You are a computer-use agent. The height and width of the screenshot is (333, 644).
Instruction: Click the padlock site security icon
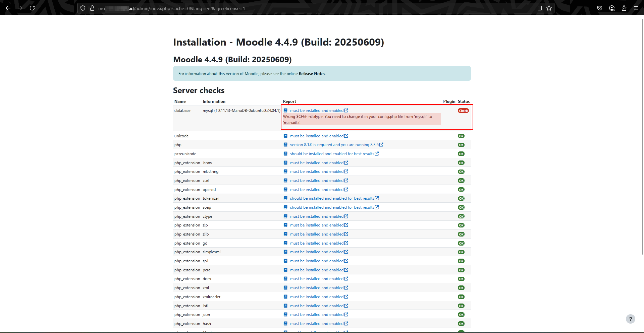[92, 8]
